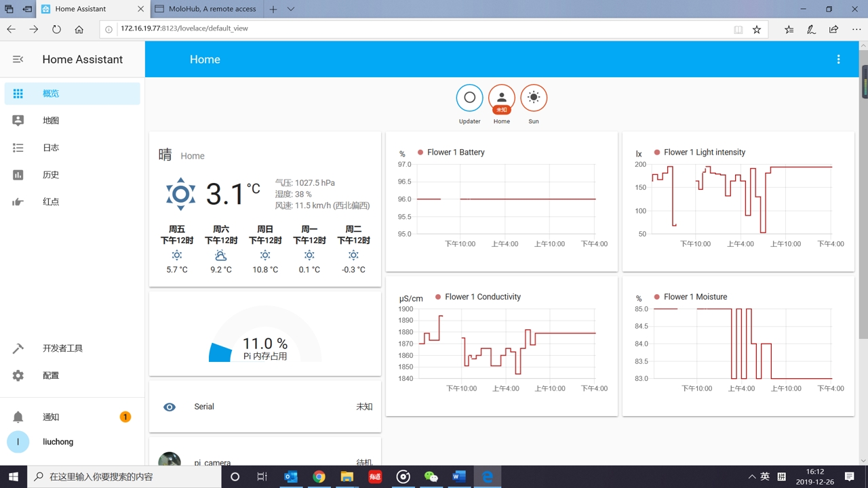Refresh the current browser page

pos(56,30)
